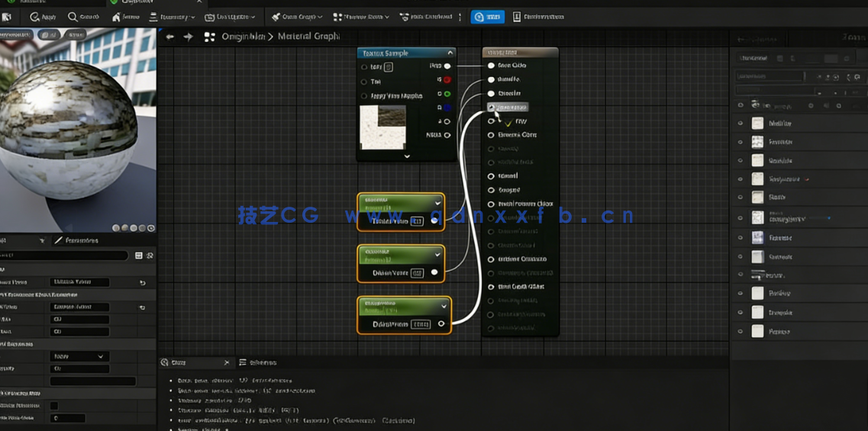868x431 pixels.
Task: Toggle the blue highlighted Stats toolbar button
Action: 487,17
